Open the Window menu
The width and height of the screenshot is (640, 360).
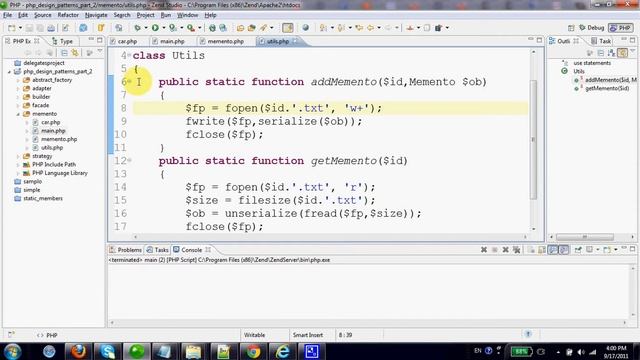[187, 15]
